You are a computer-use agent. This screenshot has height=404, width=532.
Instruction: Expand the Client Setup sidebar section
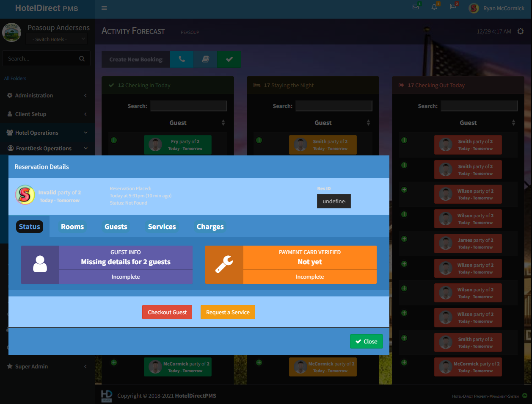click(47, 114)
